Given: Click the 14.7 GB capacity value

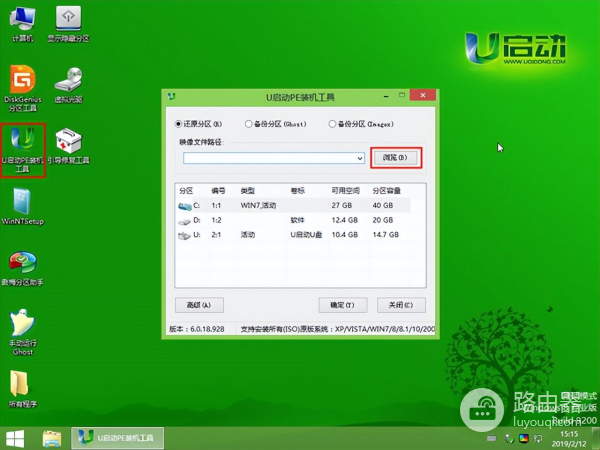Looking at the screenshot, I should coord(386,235).
